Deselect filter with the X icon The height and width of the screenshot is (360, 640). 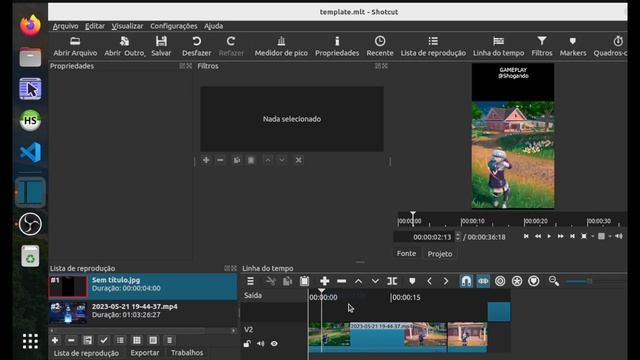click(x=298, y=160)
